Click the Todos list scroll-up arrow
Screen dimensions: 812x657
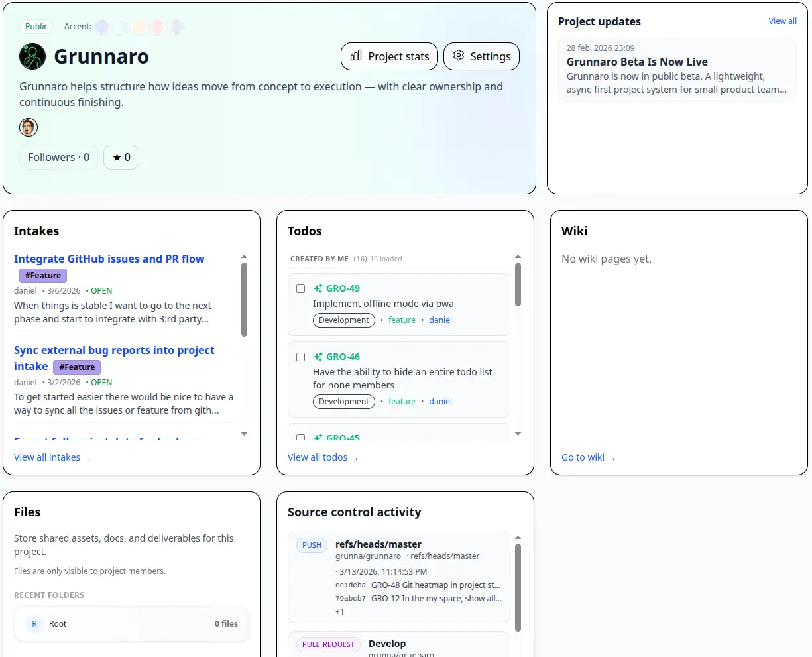[518, 257]
